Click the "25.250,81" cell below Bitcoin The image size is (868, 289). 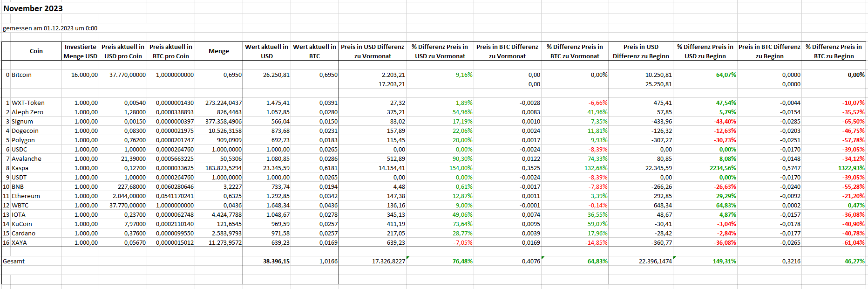tap(658, 84)
